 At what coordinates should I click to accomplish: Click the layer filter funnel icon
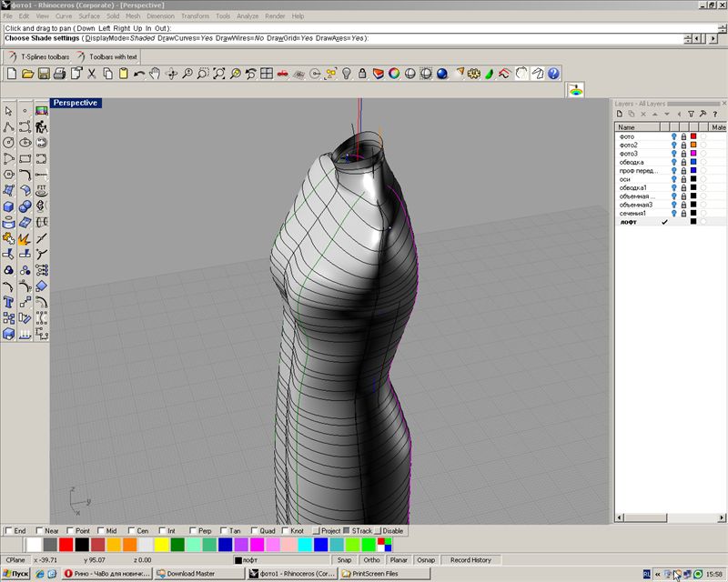point(691,114)
